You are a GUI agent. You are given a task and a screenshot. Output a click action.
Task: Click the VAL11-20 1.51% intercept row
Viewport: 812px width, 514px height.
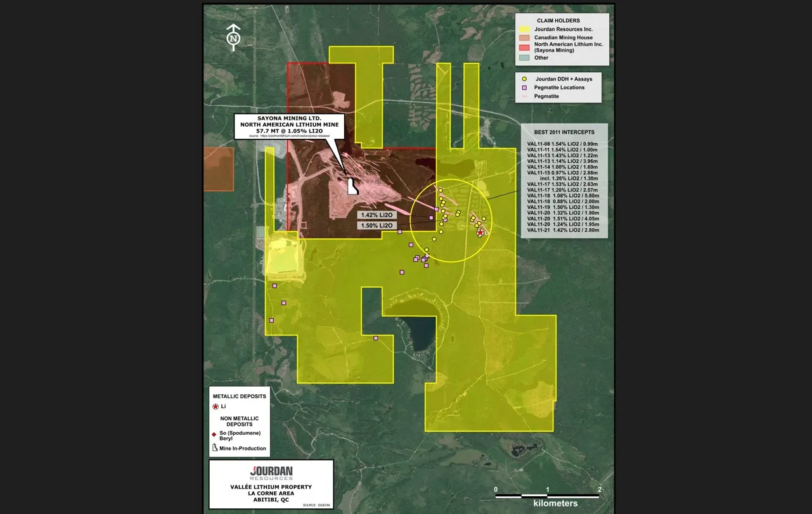pyautogui.click(x=564, y=219)
